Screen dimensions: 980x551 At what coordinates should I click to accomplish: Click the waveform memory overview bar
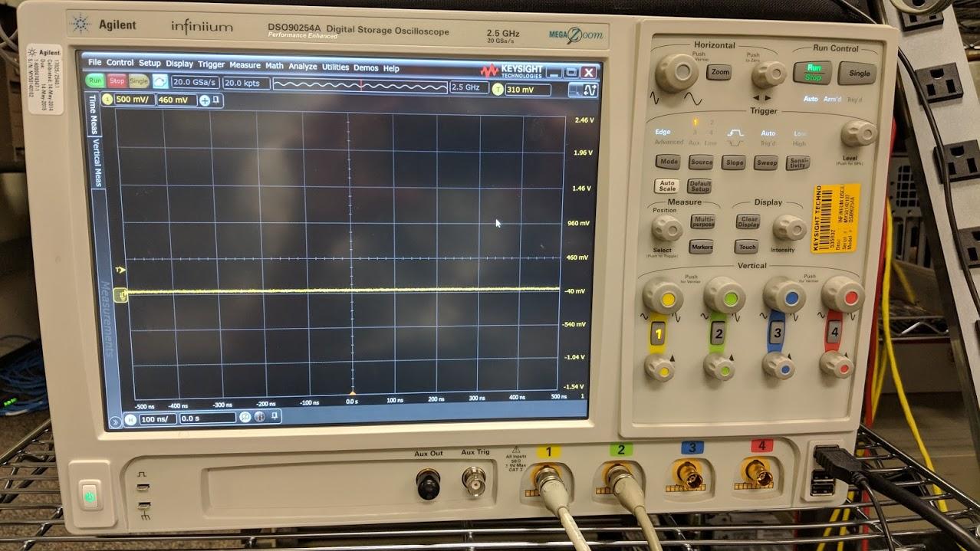(x=360, y=86)
